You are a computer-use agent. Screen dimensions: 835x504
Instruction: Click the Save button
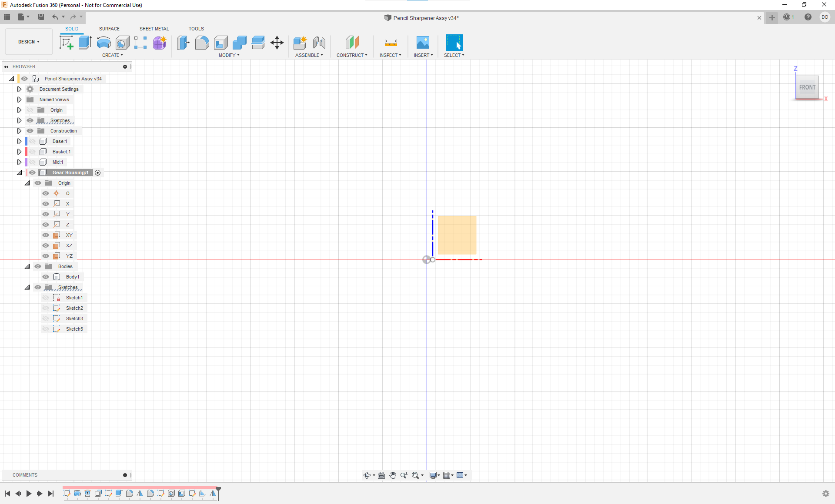tap(41, 17)
